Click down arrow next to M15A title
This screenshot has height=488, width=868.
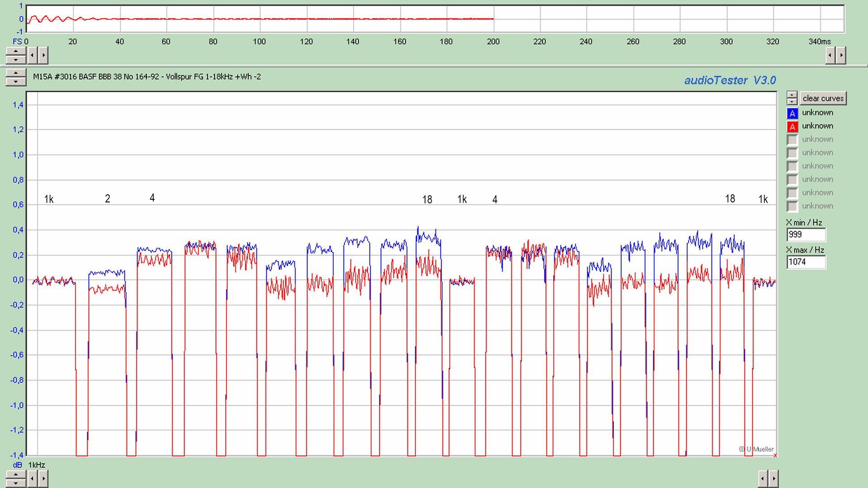coord(16,81)
